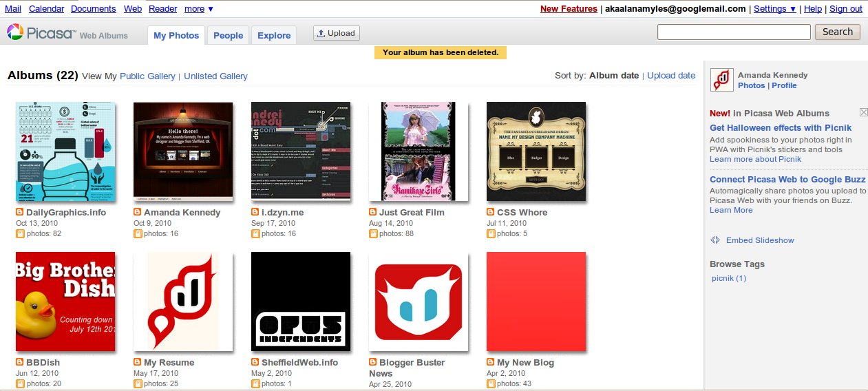Open the Blogger Buster News thumbnail
This screenshot has width=868, height=391.
419,302
